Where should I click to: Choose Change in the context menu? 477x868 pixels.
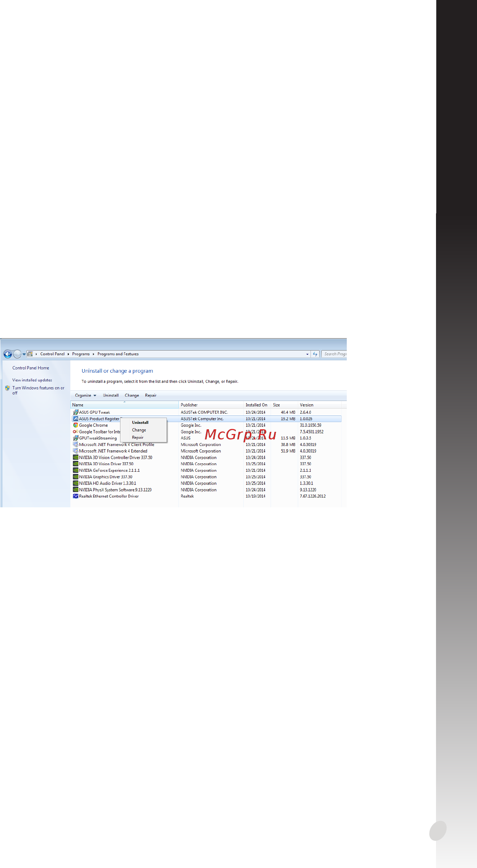pos(144,430)
